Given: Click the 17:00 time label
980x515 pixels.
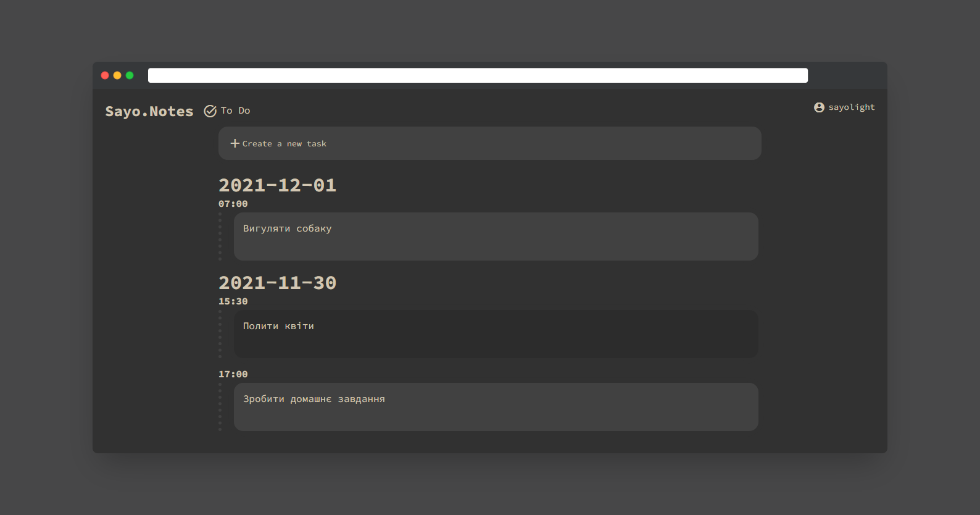Looking at the screenshot, I should [x=233, y=374].
